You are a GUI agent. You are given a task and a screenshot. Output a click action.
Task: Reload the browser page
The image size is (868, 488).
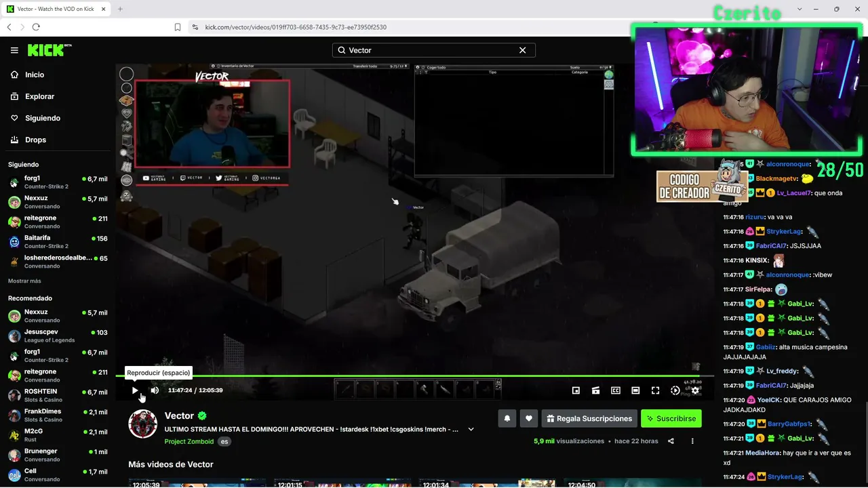[x=36, y=27]
